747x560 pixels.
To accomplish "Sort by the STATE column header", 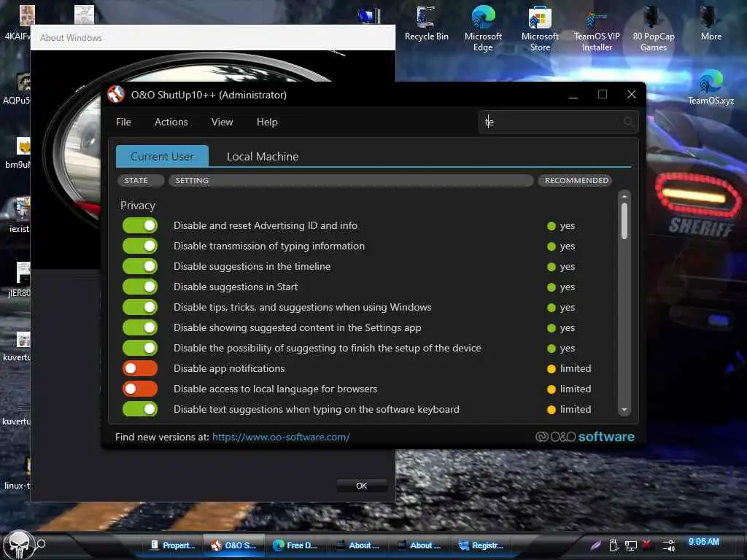I will [x=141, y=181].
